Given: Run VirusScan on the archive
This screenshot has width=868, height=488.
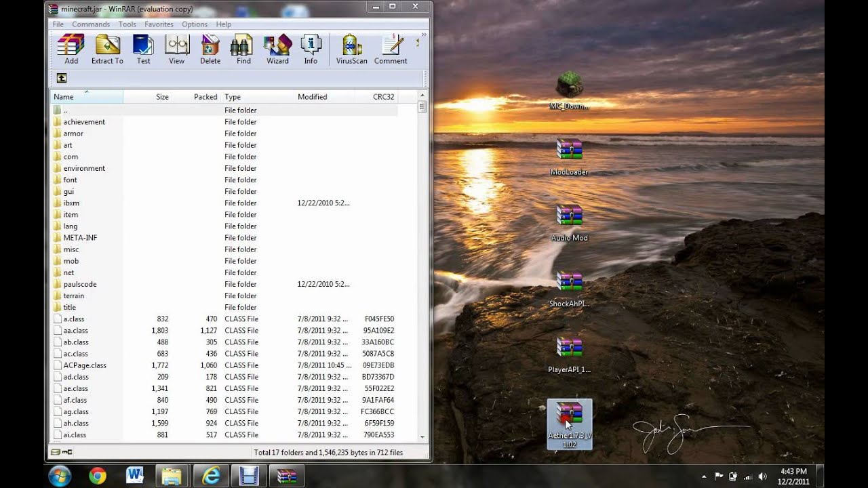Looking at the screenshot, I should pyautogui.click(x=351, y=49).
